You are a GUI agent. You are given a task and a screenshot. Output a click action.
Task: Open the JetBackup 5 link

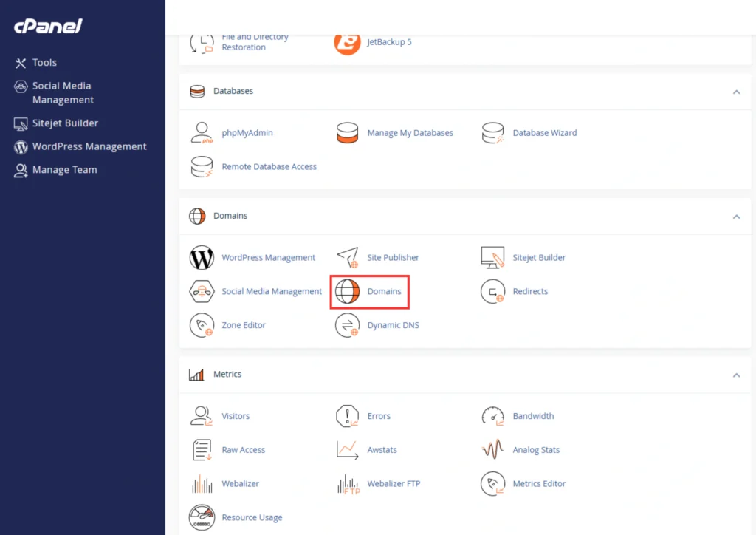click(389, 42)
